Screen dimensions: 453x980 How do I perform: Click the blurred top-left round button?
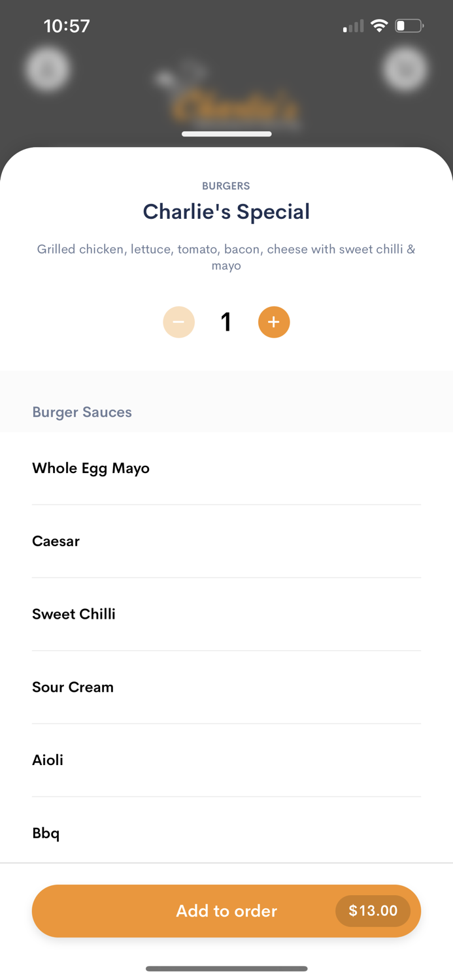(48, 69)
